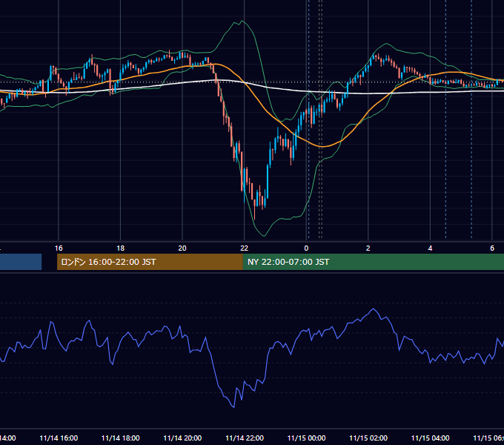Select the 11/14 22:00 bottom axis label
The image size is (504, 445).
245,438
